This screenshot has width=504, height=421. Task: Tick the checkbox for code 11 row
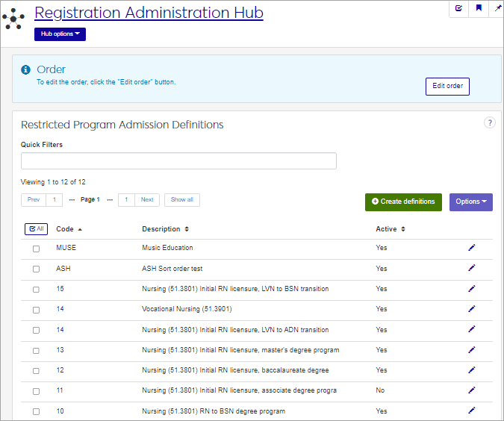tap(36, 391)
